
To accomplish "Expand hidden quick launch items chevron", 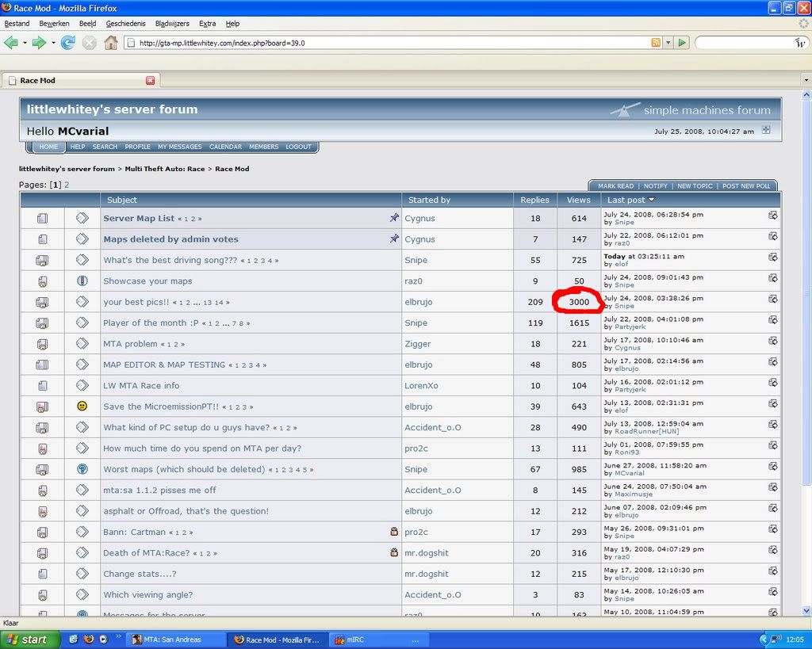I will [x=117, y=636].
